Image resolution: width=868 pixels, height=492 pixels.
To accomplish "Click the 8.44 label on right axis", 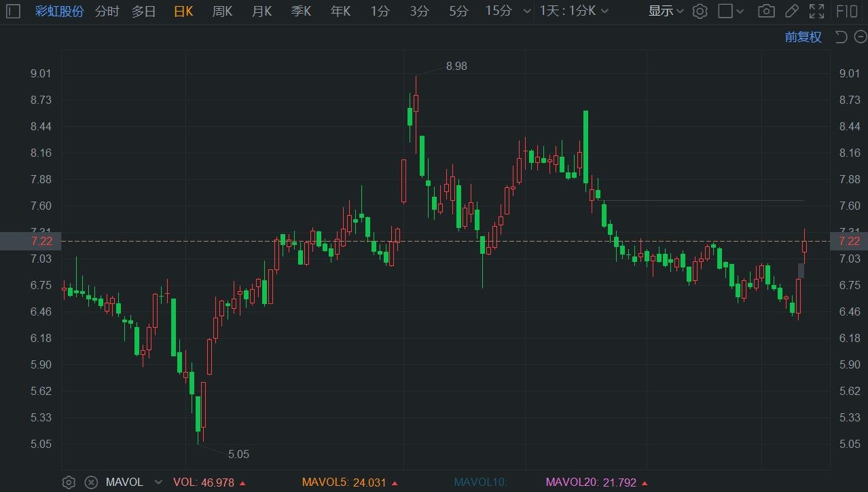I will click(x=850, y=126).
